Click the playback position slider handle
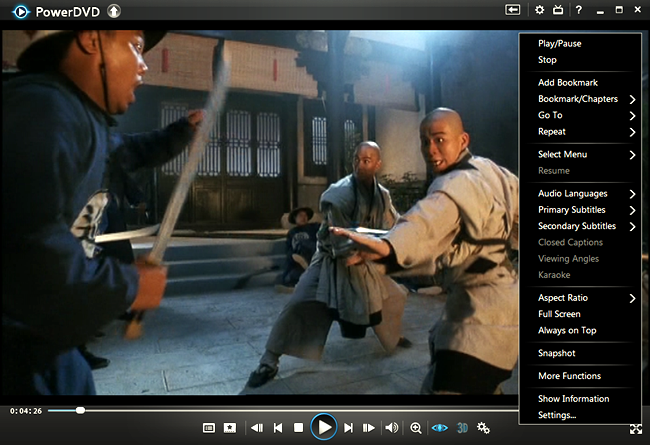 80,410
